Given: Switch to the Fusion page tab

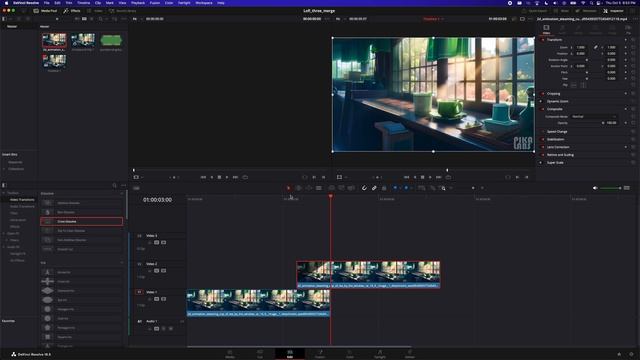Looking at the screenshot, I should click(320, 353).
